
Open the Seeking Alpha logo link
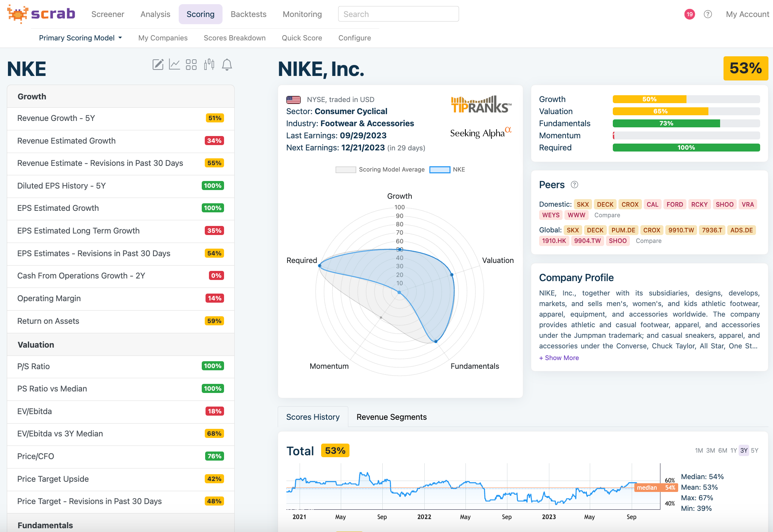(x=481, y=133)
